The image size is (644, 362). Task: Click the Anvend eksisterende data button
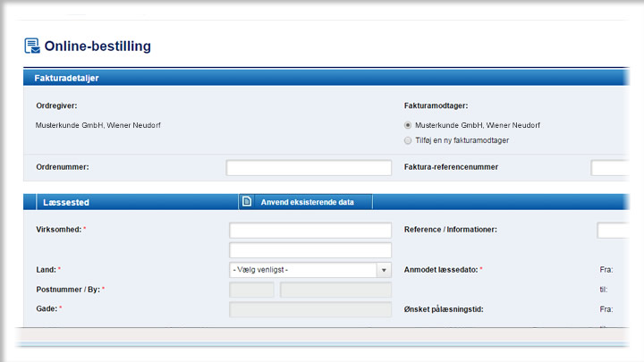pos(306,202)
